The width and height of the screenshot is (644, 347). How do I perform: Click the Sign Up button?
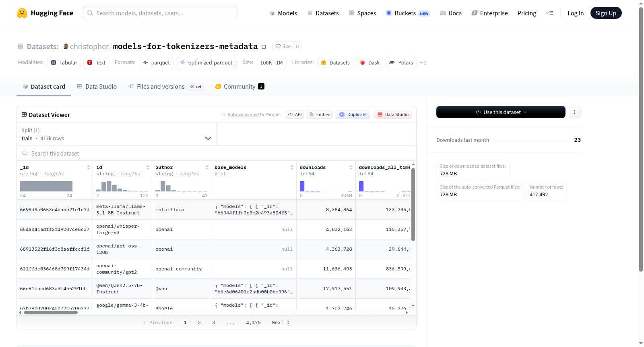coord(606,13)
